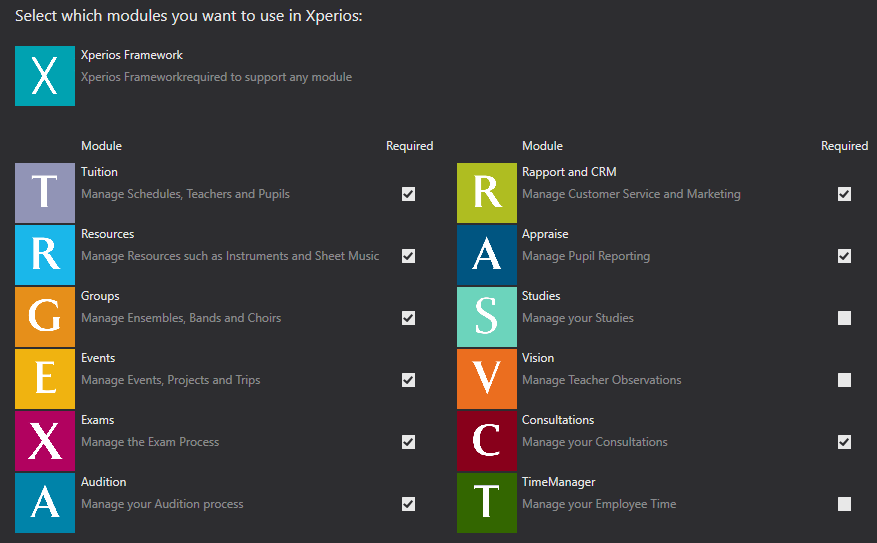This screenshot has width=877, height=543.
Task: Tick the Vision required checkbox
Action: click(844, 380)
